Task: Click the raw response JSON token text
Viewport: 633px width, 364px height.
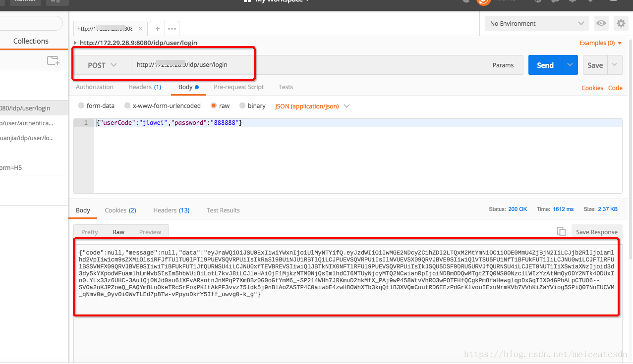Action: pos(346,273)
